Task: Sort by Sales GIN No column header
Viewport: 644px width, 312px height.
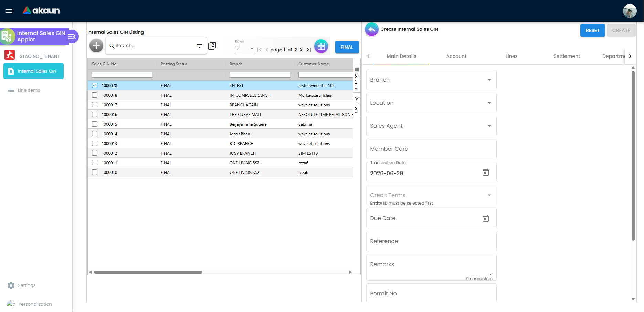Action: click(x=104, y=64)
